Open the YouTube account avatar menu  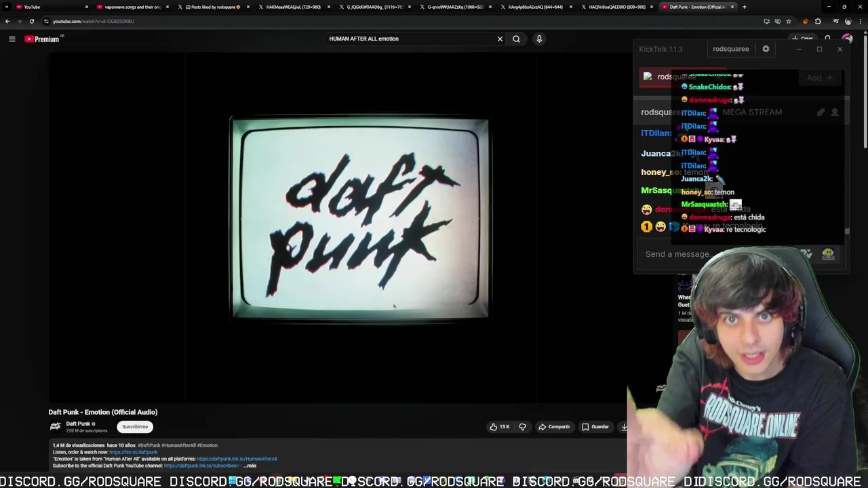tap(847, 39)
